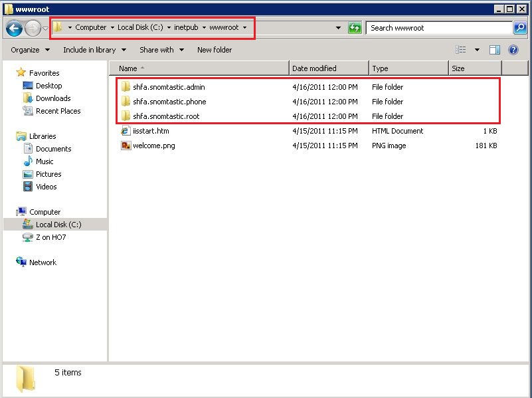The width and height of the screenshot is (532, 398).
Task: Click the New folder button
Action: pyautogui.click(x=216, y=49)
